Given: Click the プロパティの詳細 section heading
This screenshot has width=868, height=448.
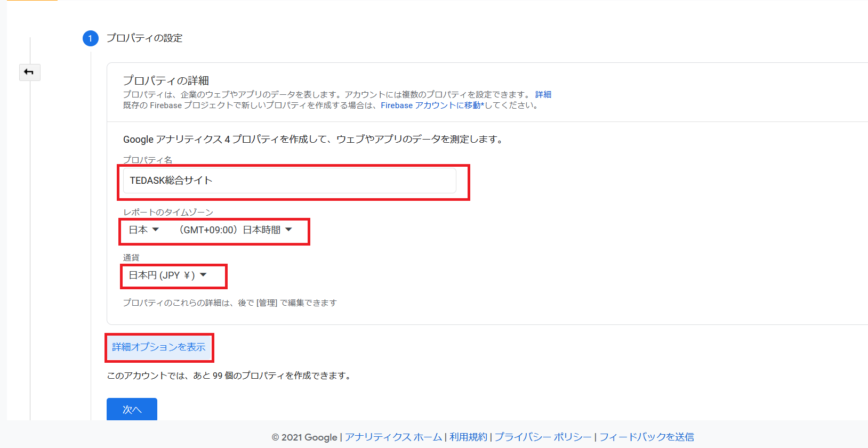Looking at the screenshot, I should click(x=166, y=80).
